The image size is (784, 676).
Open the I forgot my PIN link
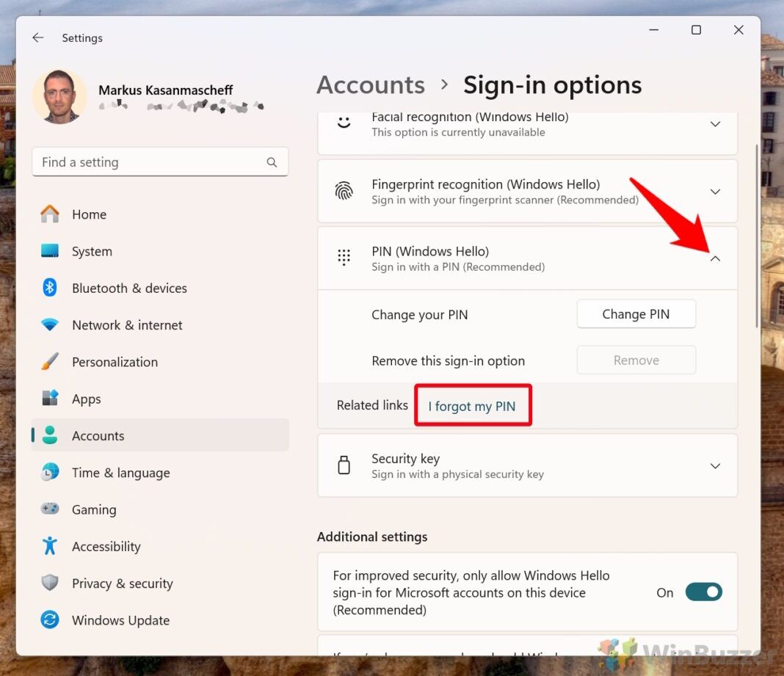tap(471, 406)
